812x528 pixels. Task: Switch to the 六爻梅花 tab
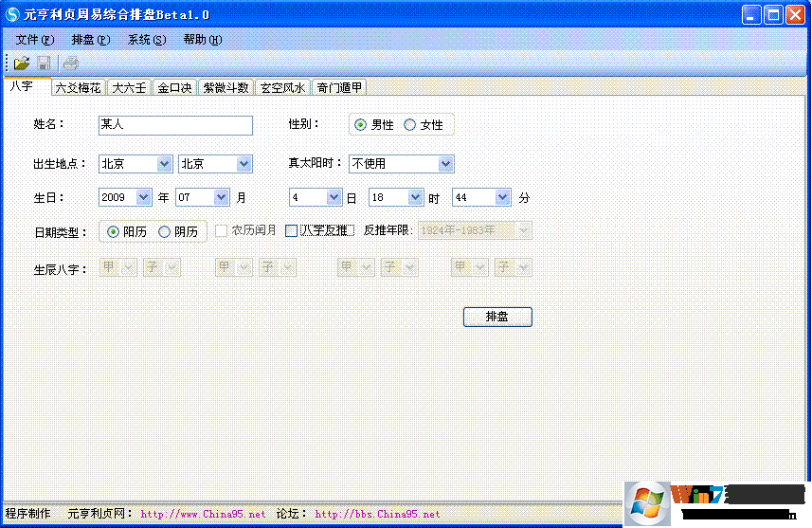79,87
